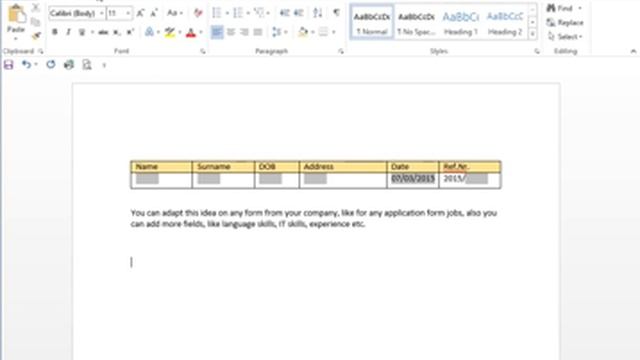The image size is (640, 360).
Task: Redo or repeat the last action
Action: (51, 64)
